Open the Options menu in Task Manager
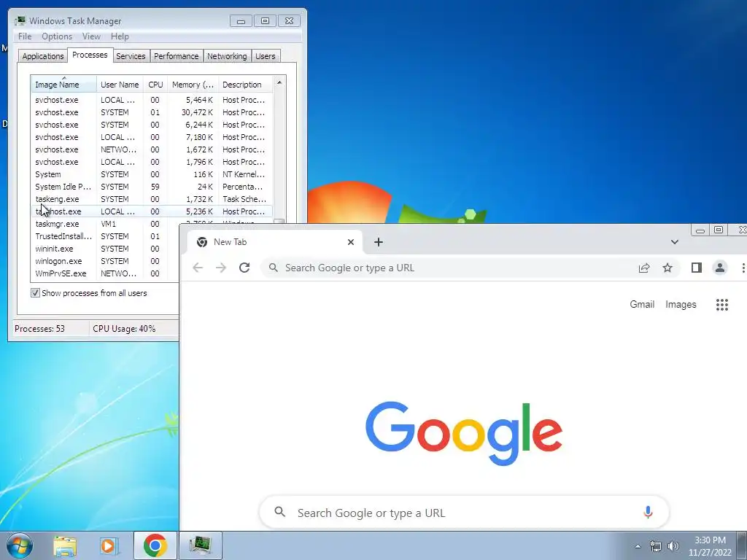The height and width of the screenshot is (560, 747). click(x=57, y=36)
